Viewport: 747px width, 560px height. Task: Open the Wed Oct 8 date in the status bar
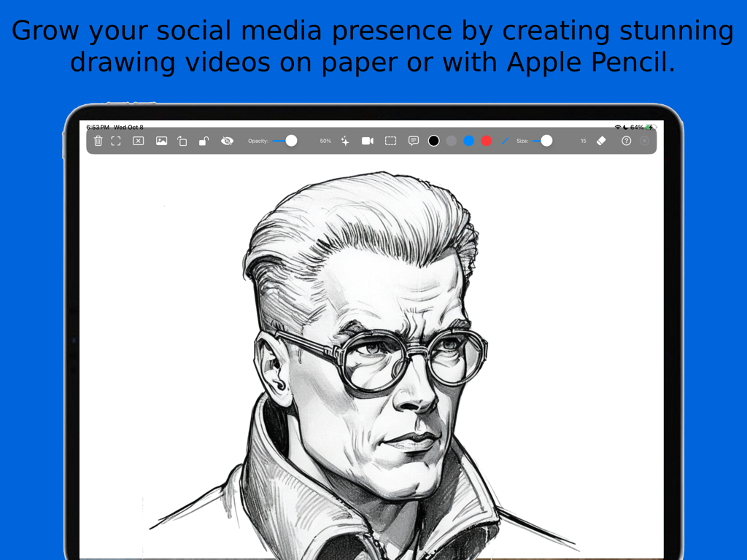click(x=129, y=126)
